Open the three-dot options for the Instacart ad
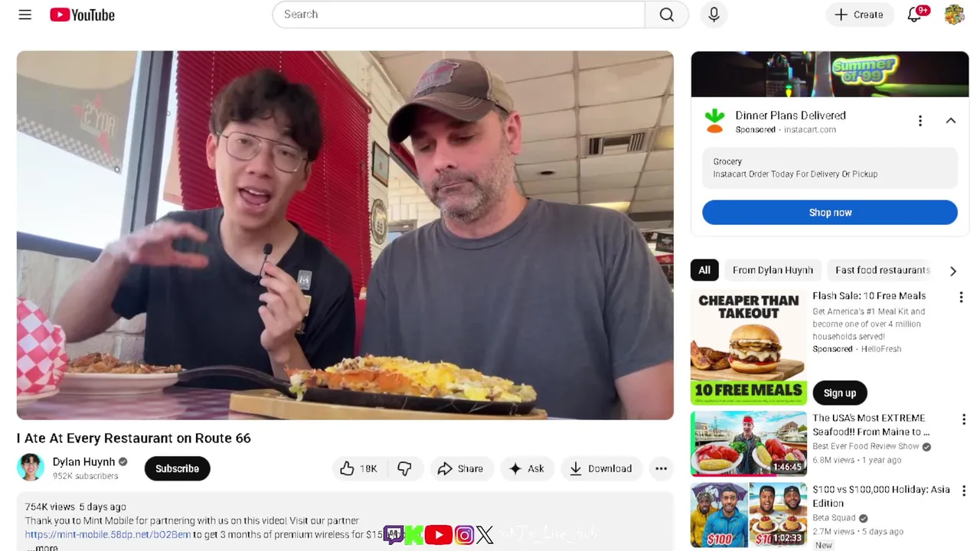The width and height of the screenshot is (980, 551). point(920,121)
